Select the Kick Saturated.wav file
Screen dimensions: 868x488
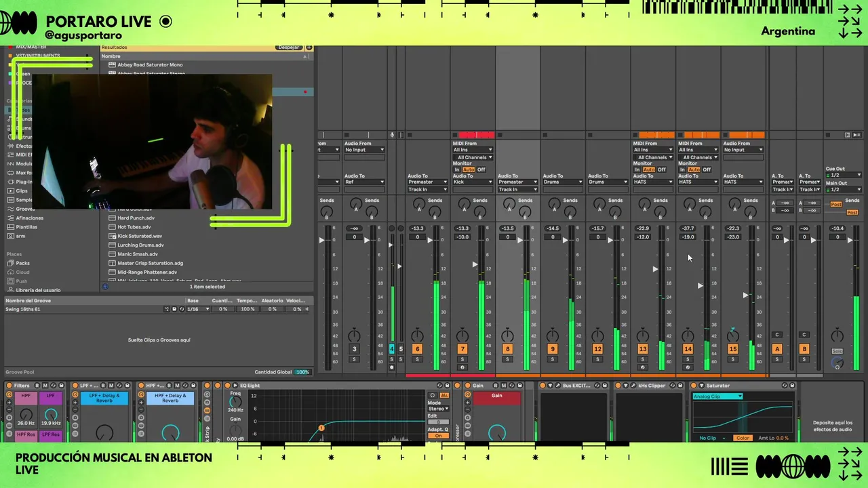(x=140, y=236)
